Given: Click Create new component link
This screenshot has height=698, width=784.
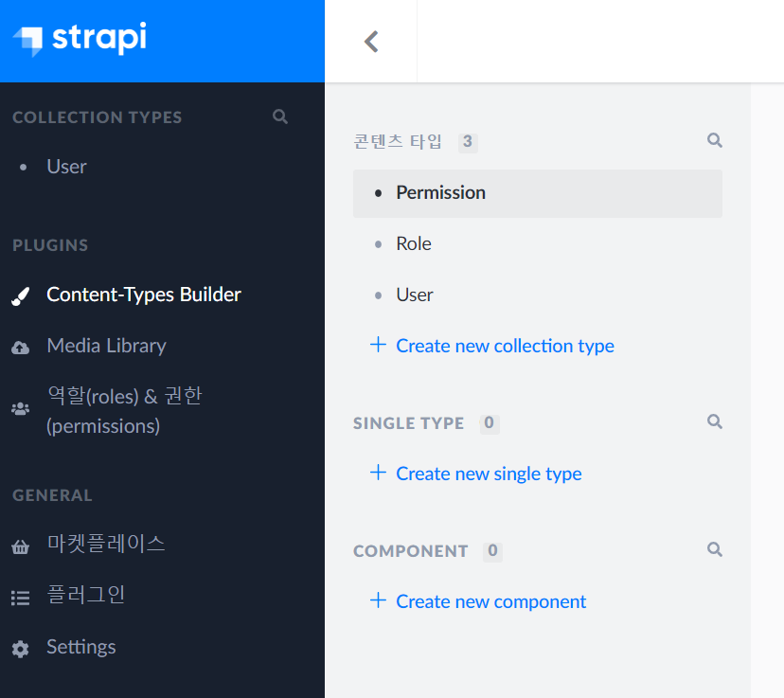Looking at the screenshot, I should coord(491,601).
